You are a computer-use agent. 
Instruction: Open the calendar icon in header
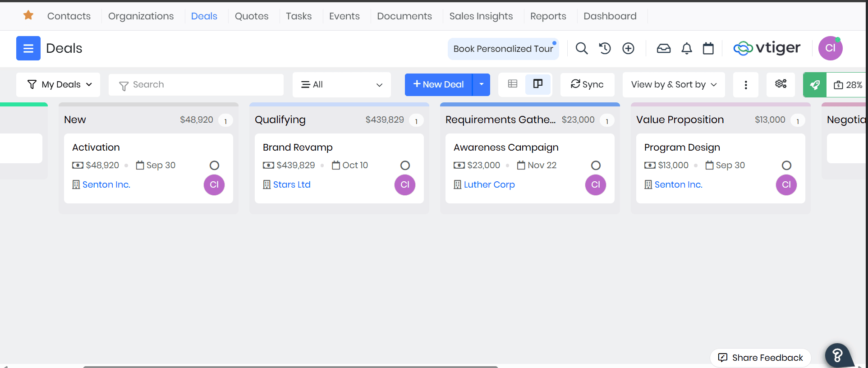(708, 48)
